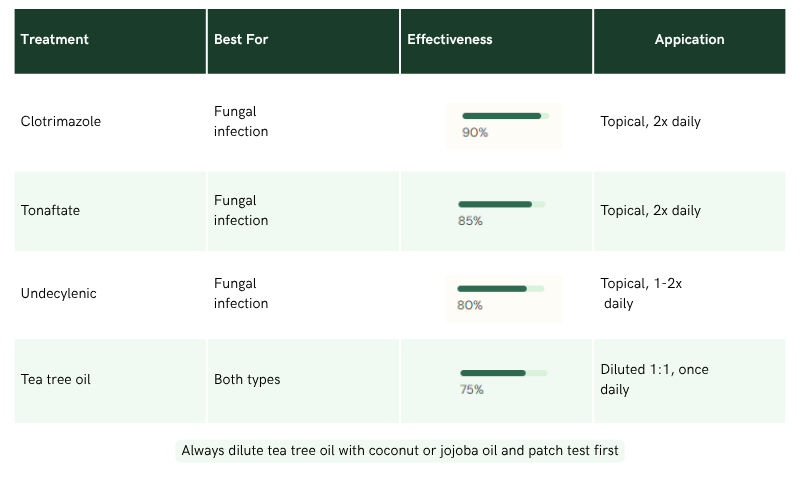Click the tea tree oil dilution note

[x=400, y=451]
